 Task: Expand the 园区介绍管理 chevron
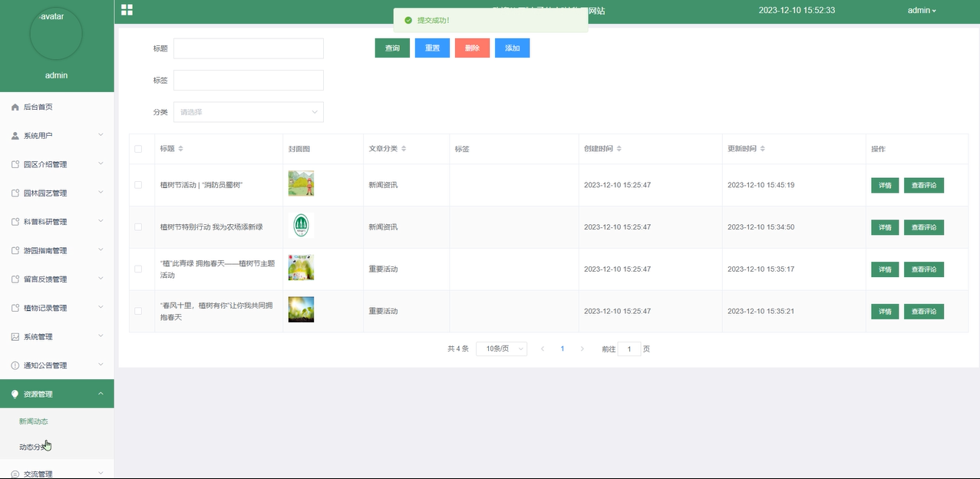(101, 164)
